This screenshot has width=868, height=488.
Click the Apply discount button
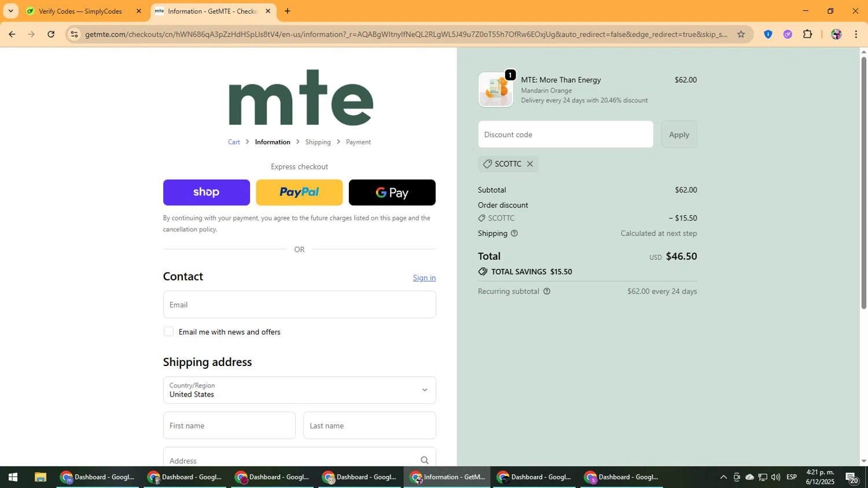point(679,134)
